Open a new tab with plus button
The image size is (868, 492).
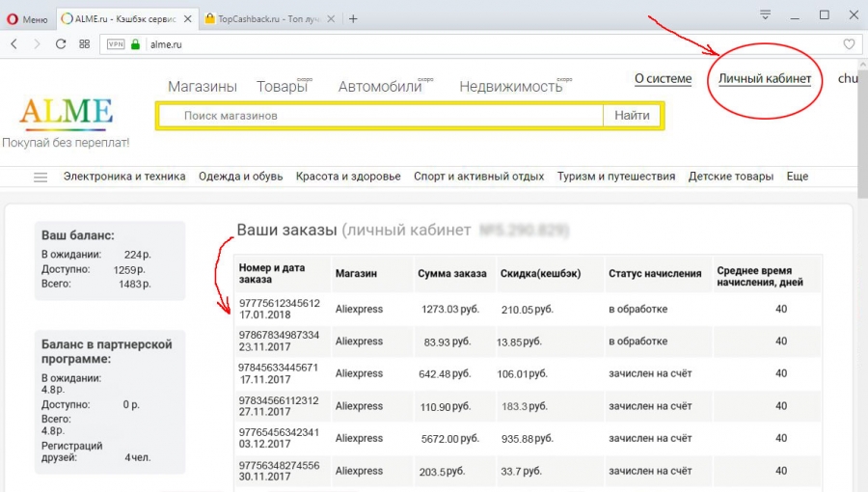(353, 19)
